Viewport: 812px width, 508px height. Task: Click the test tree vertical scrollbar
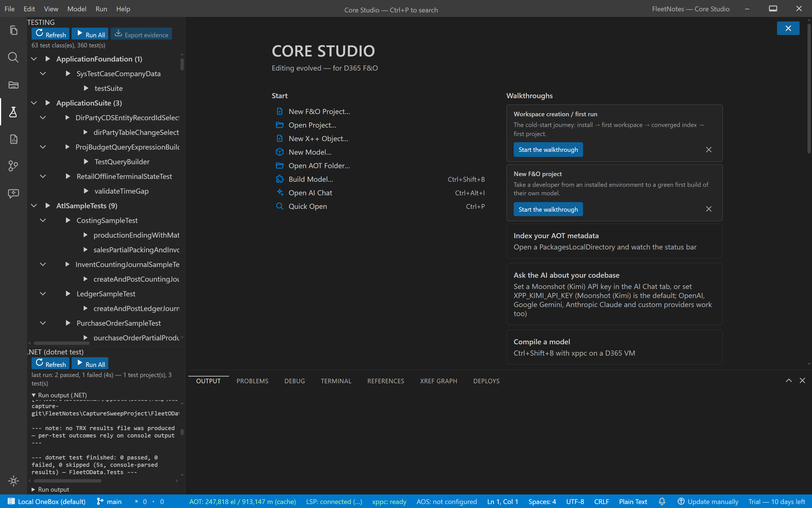[x=182, y=64]
